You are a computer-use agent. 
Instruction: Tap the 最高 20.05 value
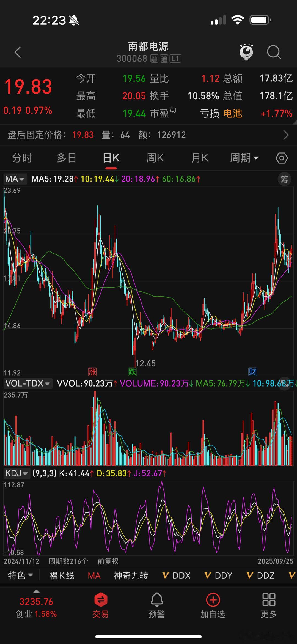point(134,96)
